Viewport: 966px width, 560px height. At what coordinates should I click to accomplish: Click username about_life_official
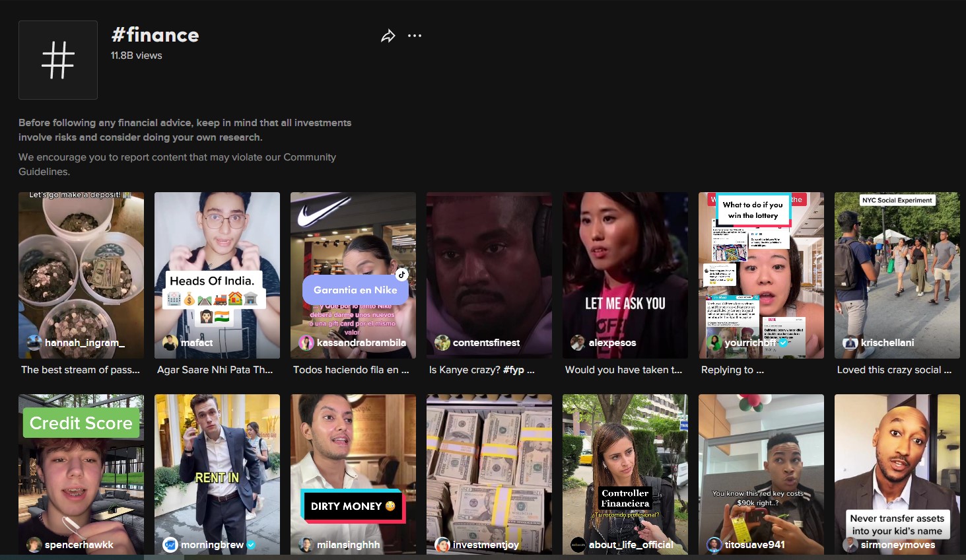(x=631, y=545)
